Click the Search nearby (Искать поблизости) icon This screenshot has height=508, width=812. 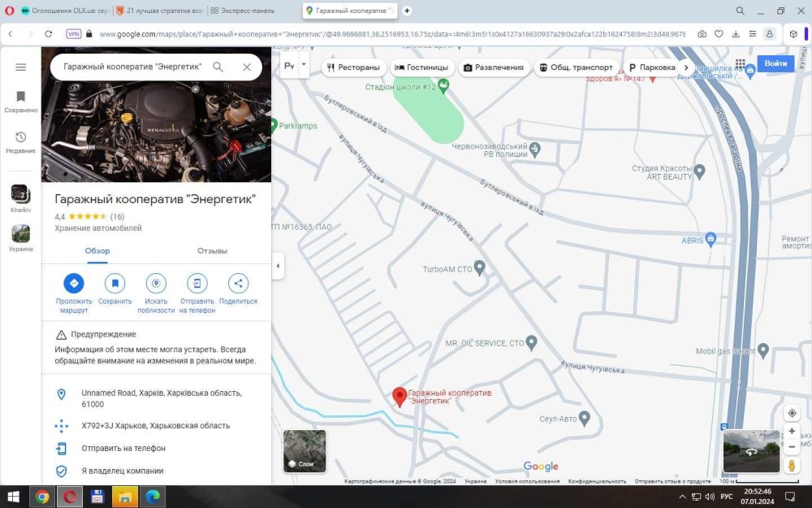156,284
